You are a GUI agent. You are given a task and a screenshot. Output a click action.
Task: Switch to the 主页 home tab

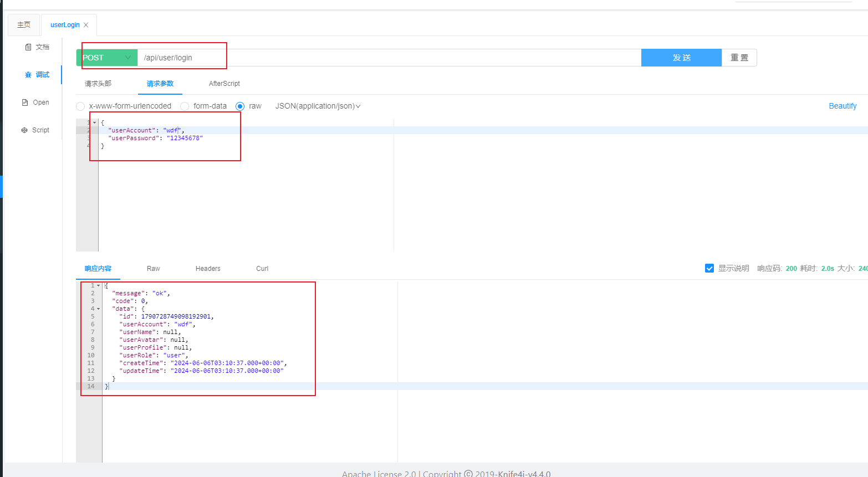24,25
